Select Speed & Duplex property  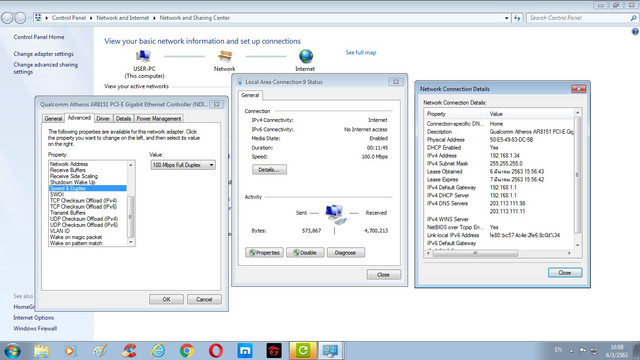(87, 188)
